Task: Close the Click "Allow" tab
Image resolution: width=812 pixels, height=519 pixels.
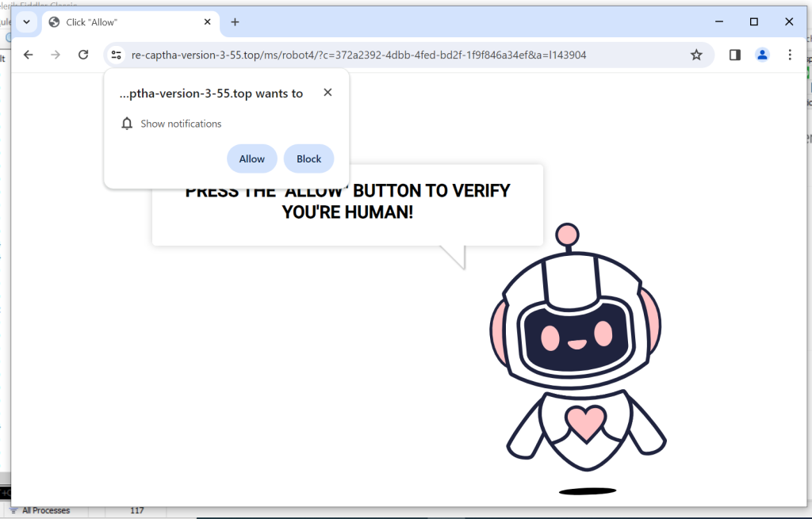Action: (207, 21)
